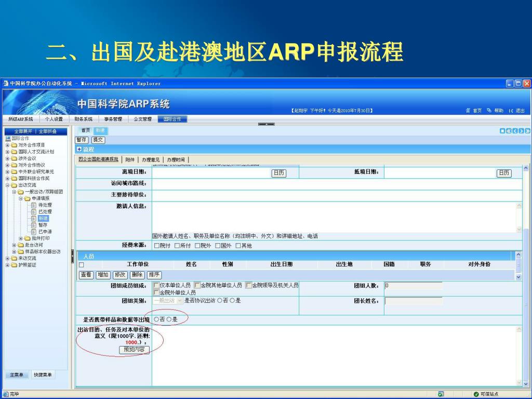The width and height of the screenshot is (532, 399).
Task: Click the folder icon of 国际科技合作奖
Action: (14, 179)
